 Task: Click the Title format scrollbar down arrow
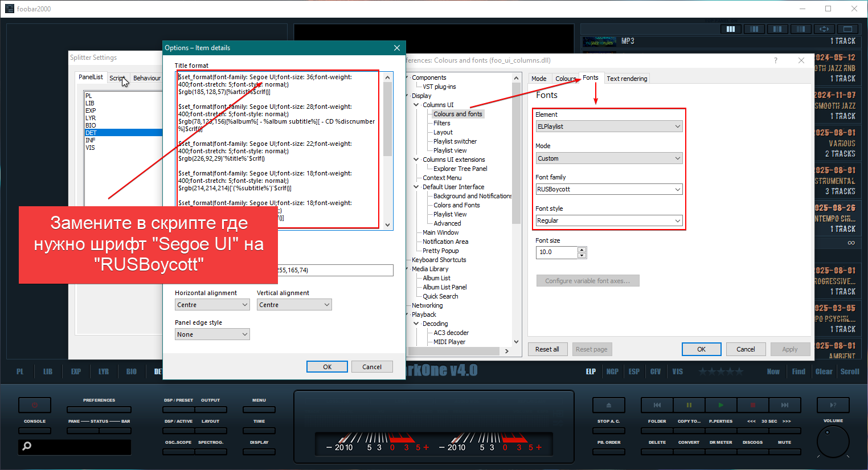tap(388, 225)
